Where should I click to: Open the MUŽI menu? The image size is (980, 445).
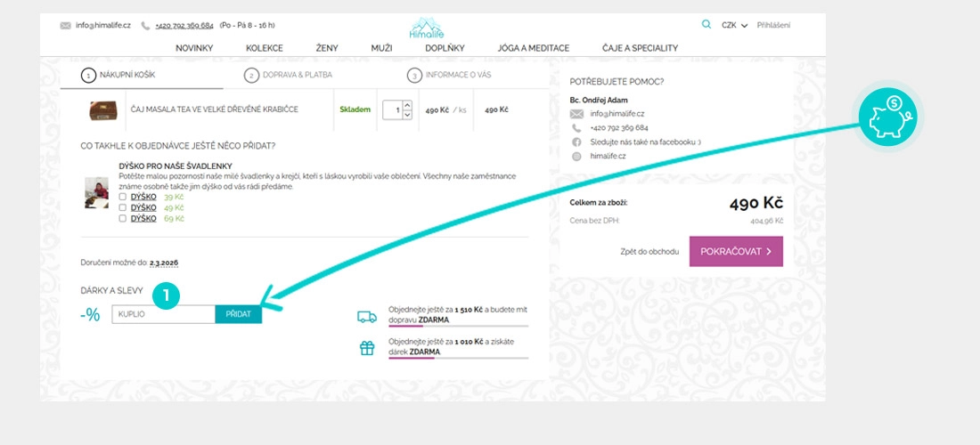(x=381, y=48)
